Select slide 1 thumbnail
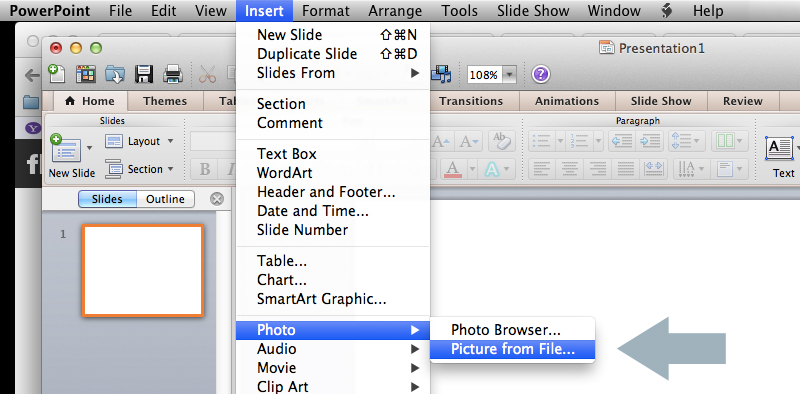 [143, 270]
